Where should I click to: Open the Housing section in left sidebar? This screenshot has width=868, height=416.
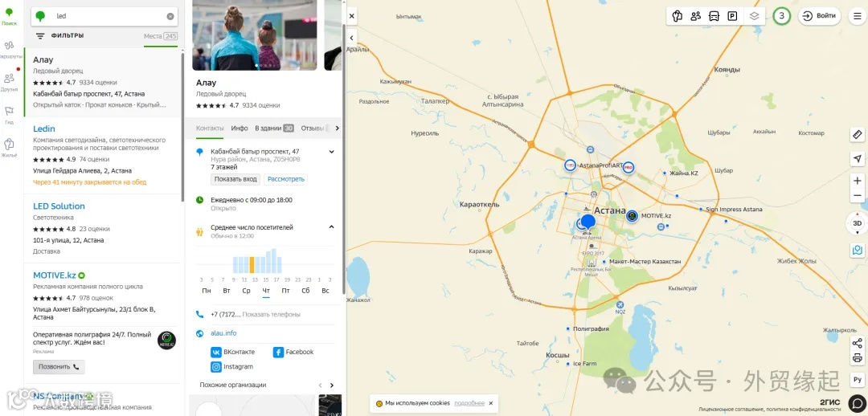[x=9, y=148]
